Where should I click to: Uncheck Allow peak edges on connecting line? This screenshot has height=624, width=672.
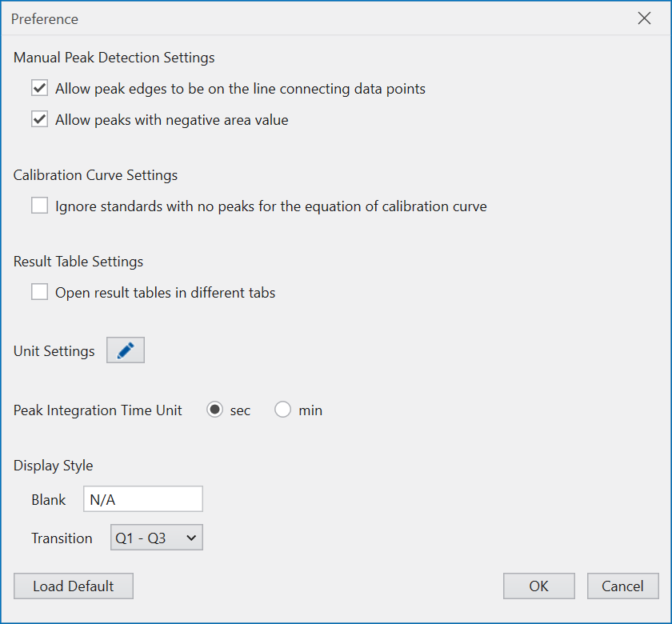point(40,89)
